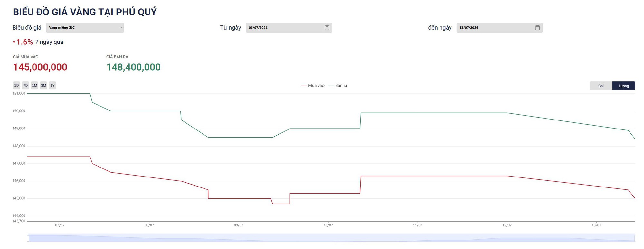Expand the Vàng miếng SJC dropdown
Screen dimensions: 644x249
point(85,28)
